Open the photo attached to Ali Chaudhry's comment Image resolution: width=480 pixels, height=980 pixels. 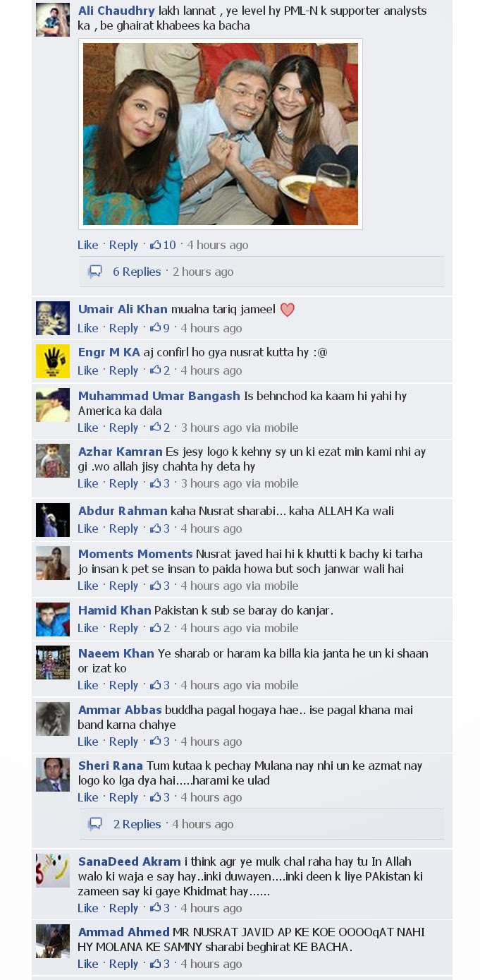coord(221,134)
